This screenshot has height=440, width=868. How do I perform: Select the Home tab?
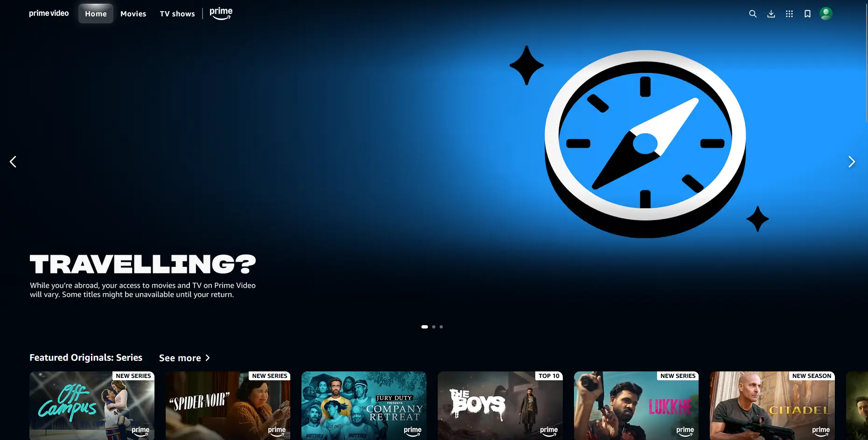point(96,14)
